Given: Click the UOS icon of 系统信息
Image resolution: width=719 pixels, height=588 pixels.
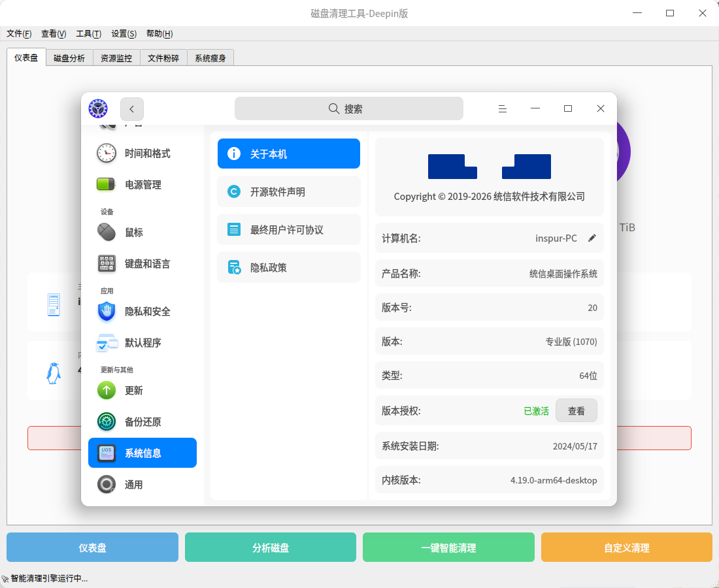Looking at the screenshot, I should point(107,453).
